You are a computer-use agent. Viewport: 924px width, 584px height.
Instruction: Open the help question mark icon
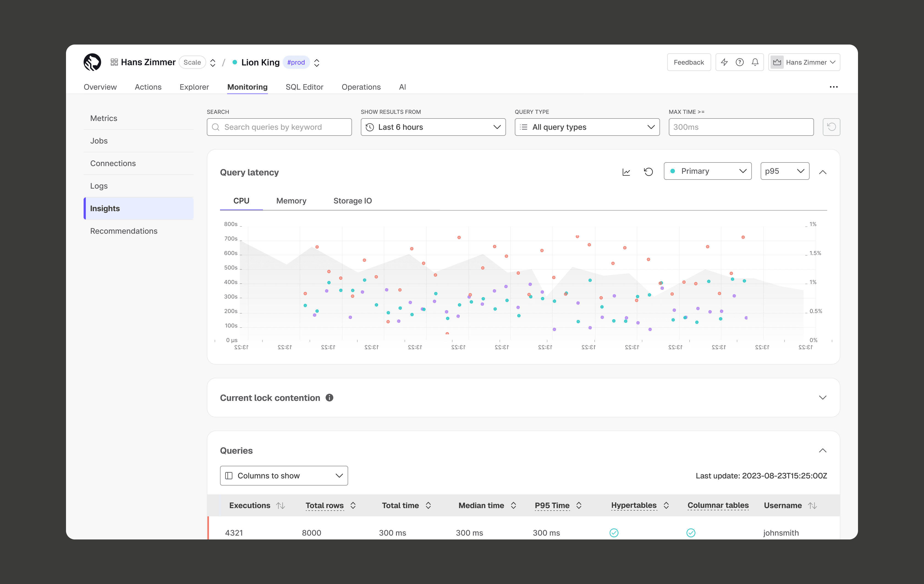[739, 62]
